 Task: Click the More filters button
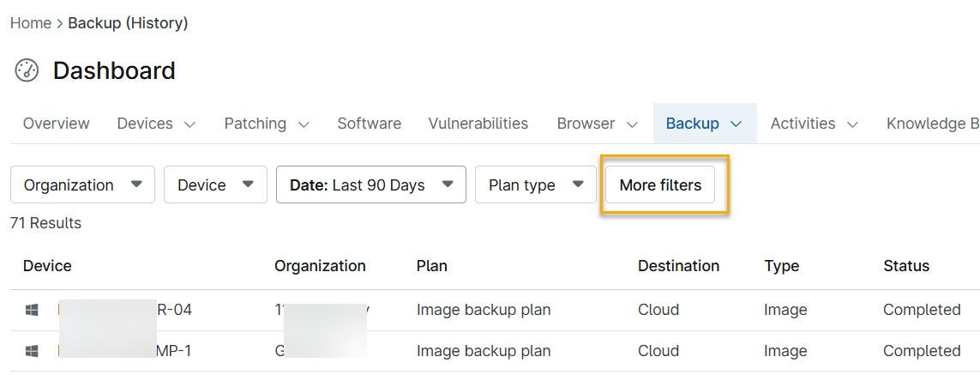click(x=660, y=184)
